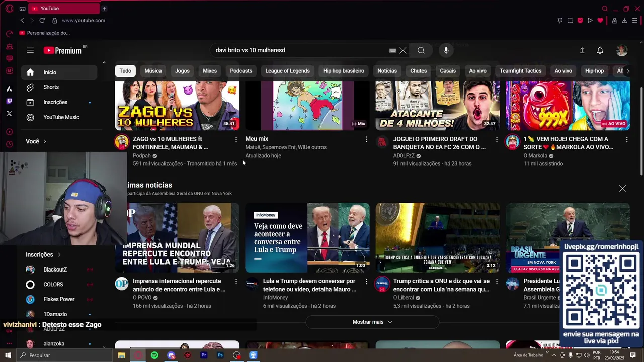Open Shorts in sidebar

pyautogui.click(x=59, y=87)
